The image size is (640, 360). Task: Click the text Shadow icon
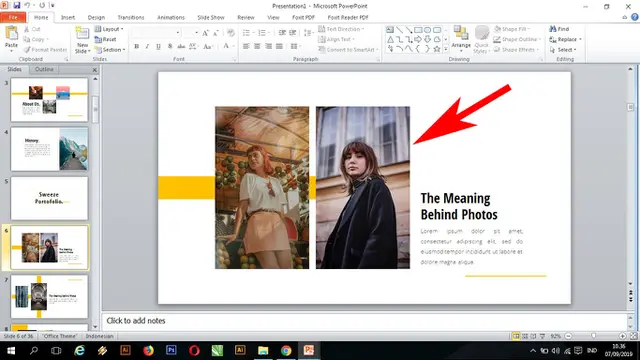pyautogui.click(x=170, y=46)
